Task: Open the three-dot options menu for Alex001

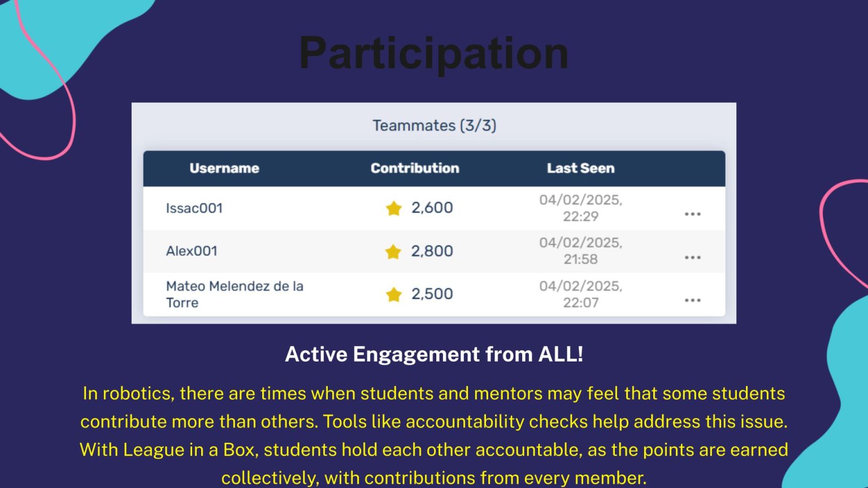Action: coord(692,258)
